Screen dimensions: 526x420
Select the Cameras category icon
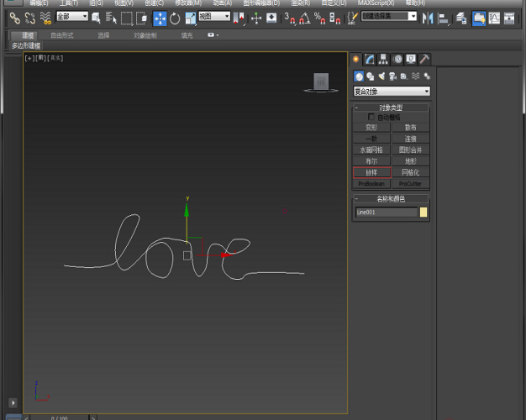pos(393,76)
